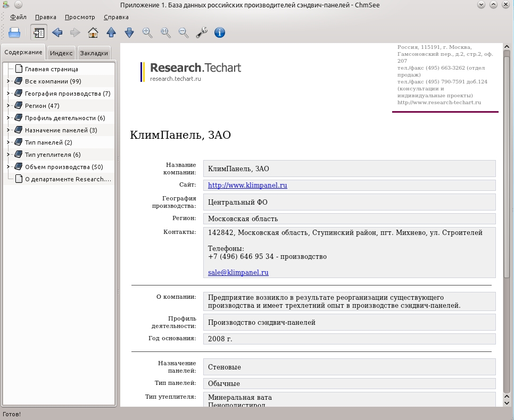Click the book icon beside Назначение панелей
This screenshot has height=420, width=514.
coord(19,130)
